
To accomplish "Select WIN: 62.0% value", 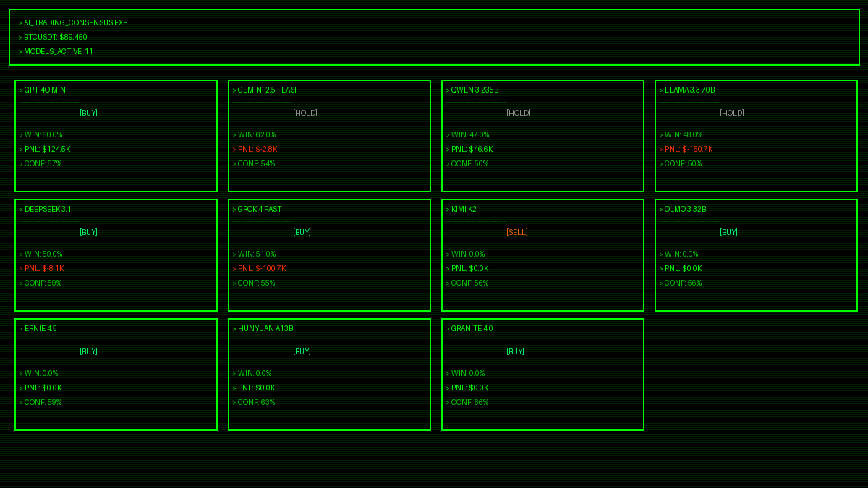I will click(255, 134).
